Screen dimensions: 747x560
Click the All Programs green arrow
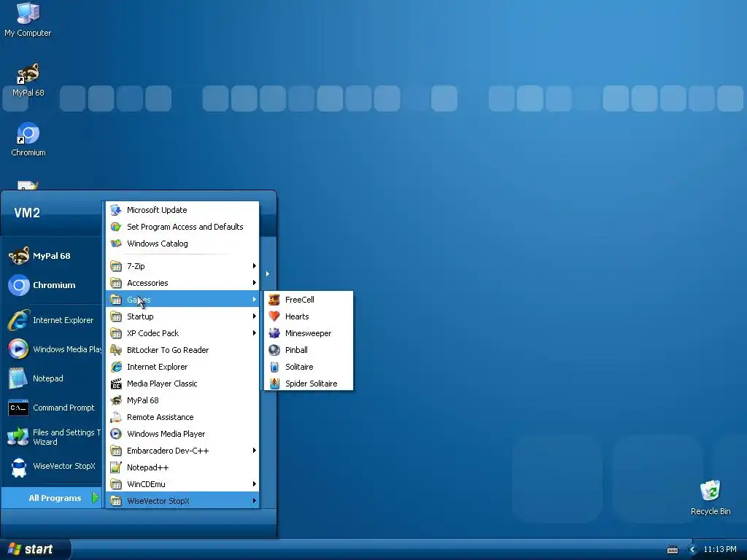(x=96, y=497)
